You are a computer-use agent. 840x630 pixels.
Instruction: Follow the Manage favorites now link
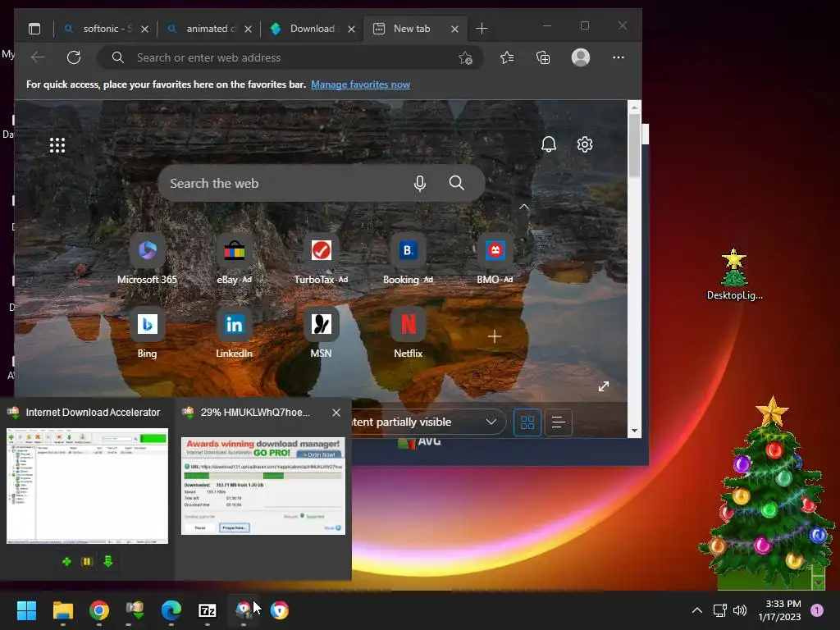click(x=361, y=84)
